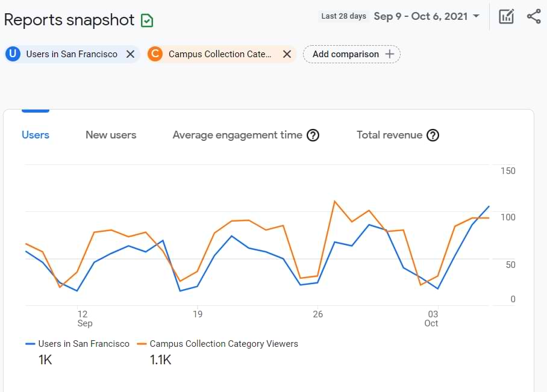Screen dimensions: 547x392
Task: Click the orange line peak near Sep 26
Action: coord(334,201)
